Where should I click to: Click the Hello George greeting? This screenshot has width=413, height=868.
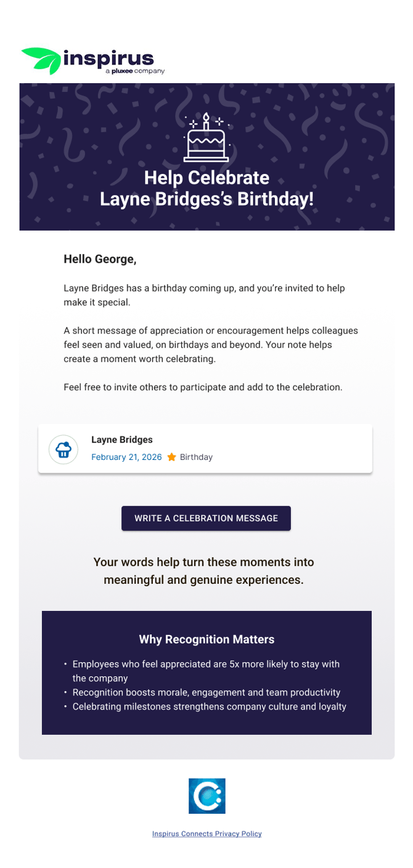pos(100,259)
